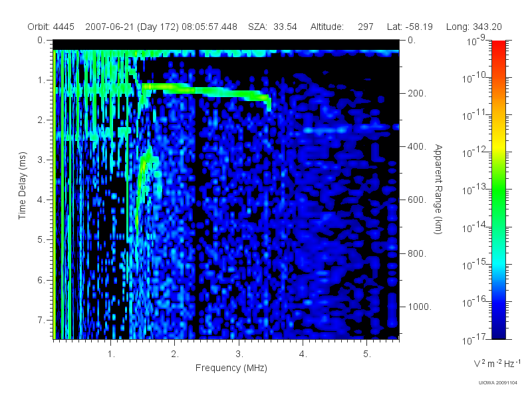This screenshot has width=532, height=399.
Task: Click the '6.' time delay tick label
Action: pyautogui.click(x=41, y=280)
